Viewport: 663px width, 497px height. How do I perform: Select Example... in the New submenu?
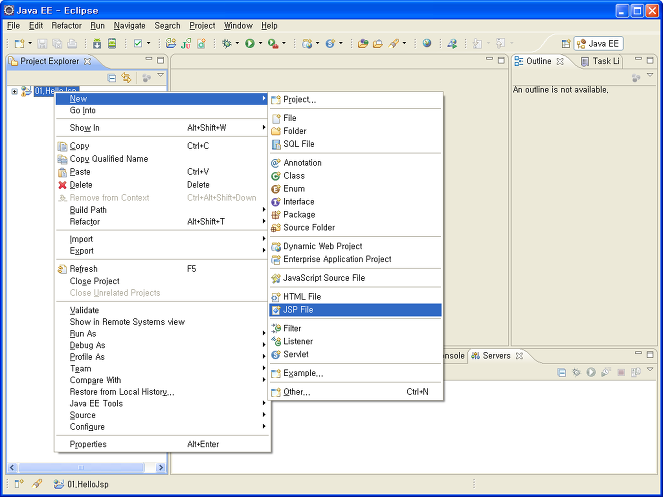tap(356, 373)
